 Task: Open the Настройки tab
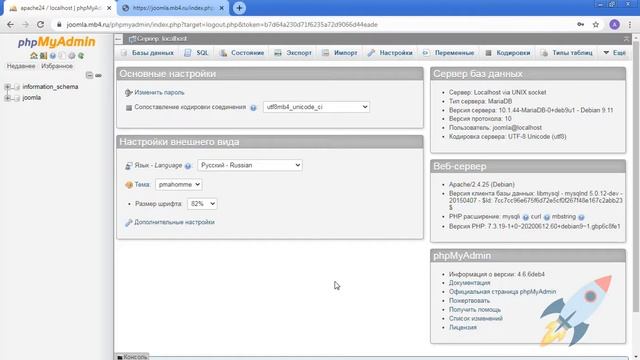coord(390,53)
